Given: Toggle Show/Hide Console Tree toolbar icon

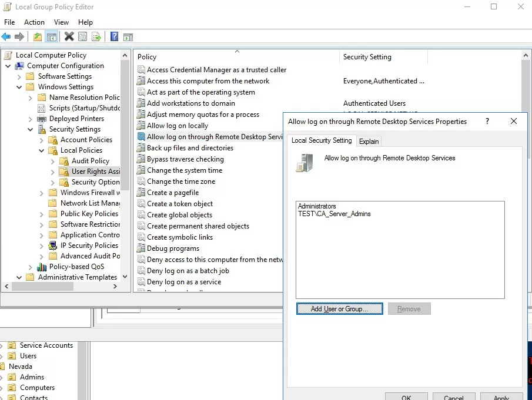Looking at the screenshot, I should tap(52, 37).
